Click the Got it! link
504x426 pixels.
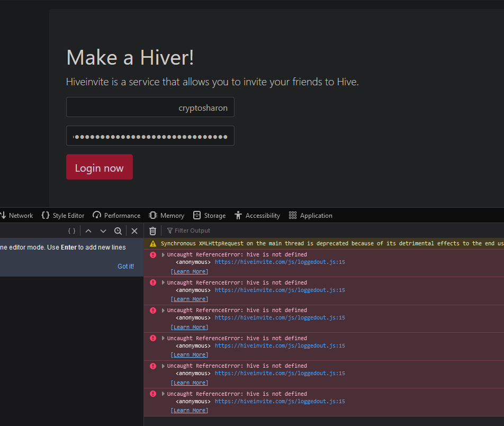(125, 267)
